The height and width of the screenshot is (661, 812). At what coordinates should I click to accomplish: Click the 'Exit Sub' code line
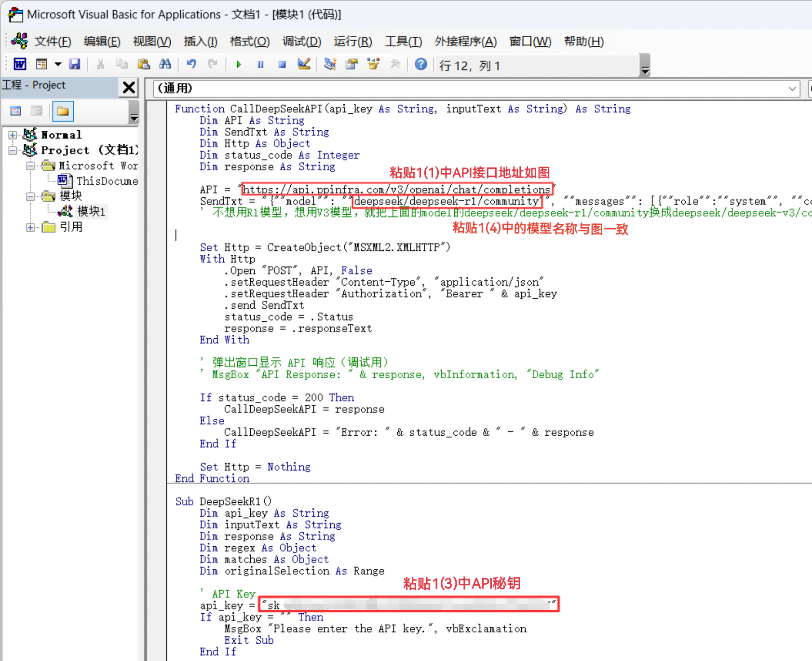249,640
